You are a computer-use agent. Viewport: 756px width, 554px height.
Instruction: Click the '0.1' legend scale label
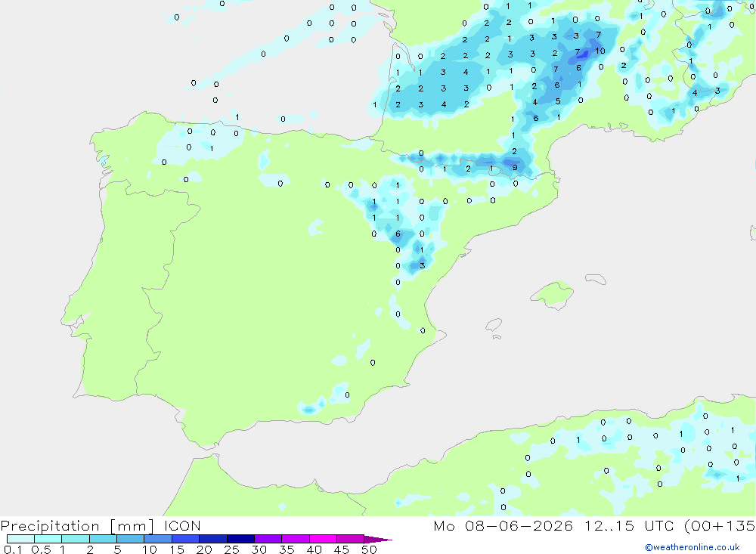click(x=13, y=549)
